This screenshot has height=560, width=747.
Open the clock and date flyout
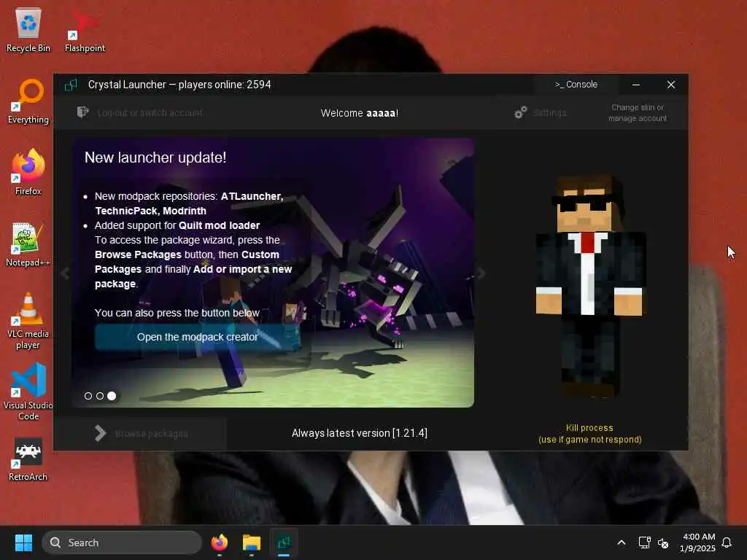click(698, 542)
